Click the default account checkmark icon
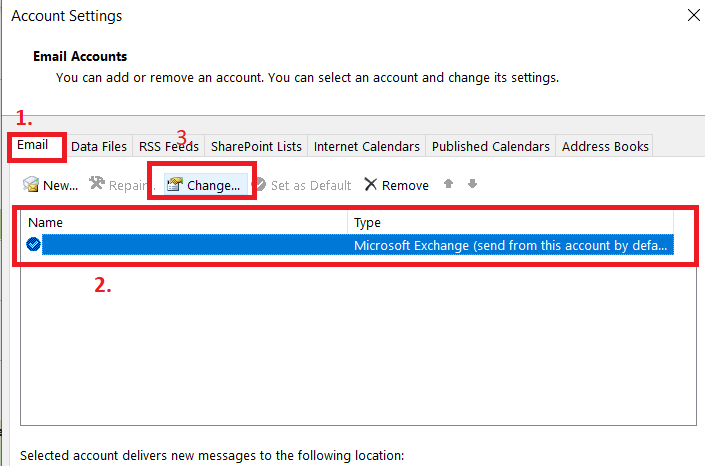 click(34, 246)
